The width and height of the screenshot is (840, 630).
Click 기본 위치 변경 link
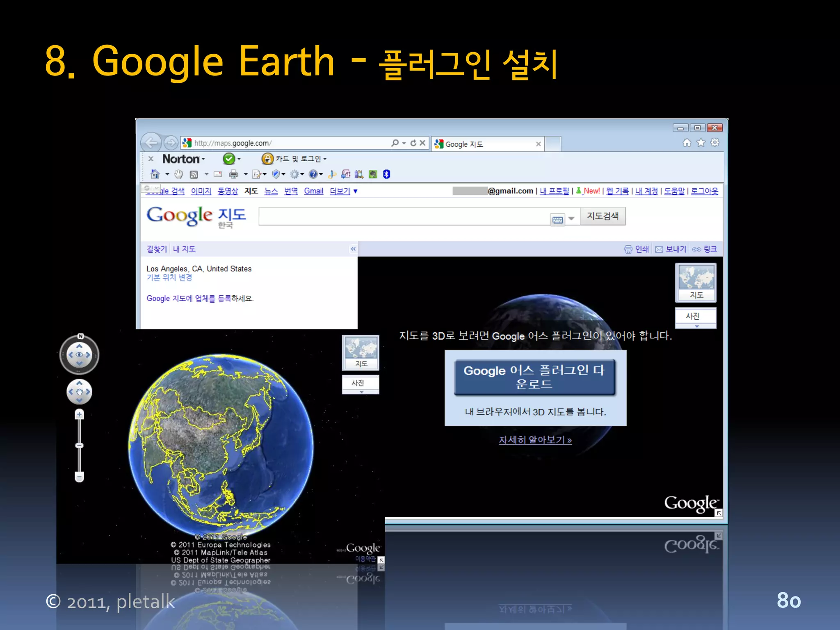169,278
